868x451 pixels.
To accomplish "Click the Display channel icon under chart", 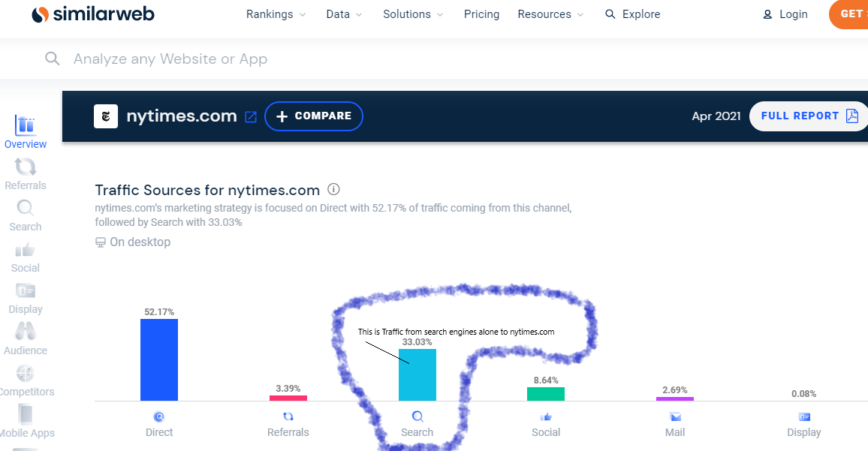I will pos(804,416).
